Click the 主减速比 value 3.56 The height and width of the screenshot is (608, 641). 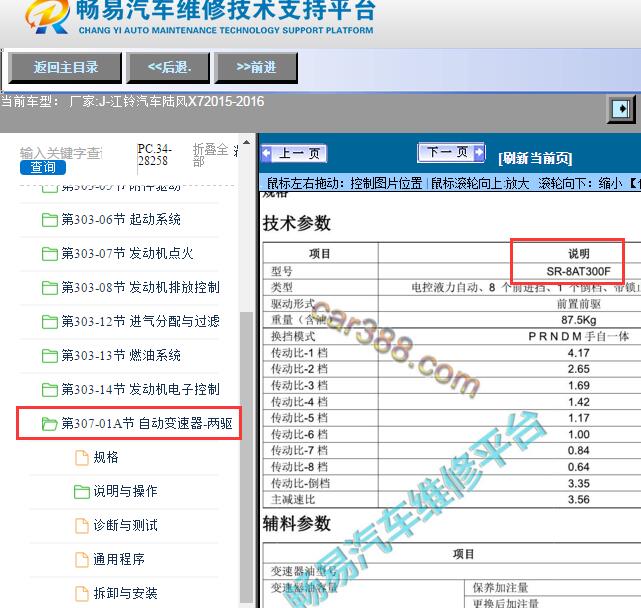pos(578,499)
